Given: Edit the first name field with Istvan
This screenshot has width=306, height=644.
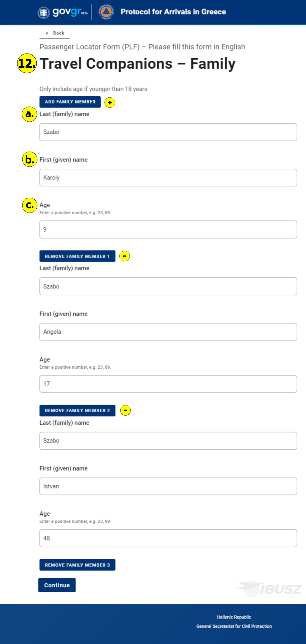Looking at the screenshot, I should 168,486.
